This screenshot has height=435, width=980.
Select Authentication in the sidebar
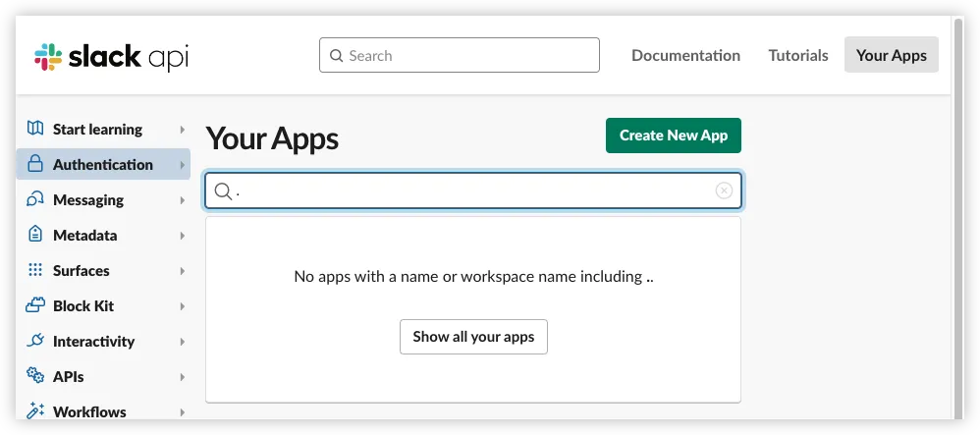[103, 164]
